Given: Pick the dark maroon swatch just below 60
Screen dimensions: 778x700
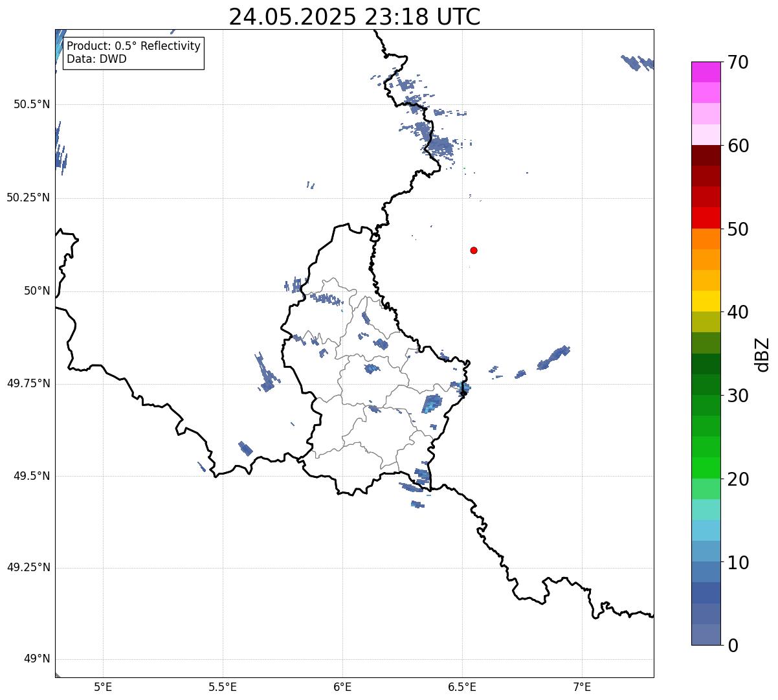Looking at the screenshot, I should pyautogui.click(x=706, y=155).
